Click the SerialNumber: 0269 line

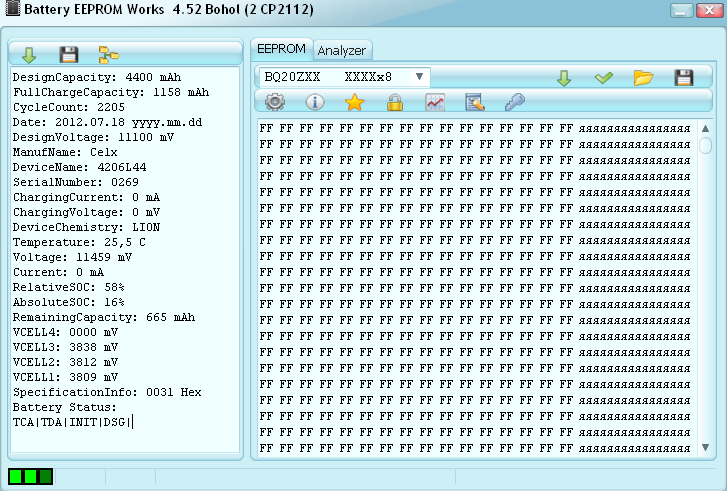point(76,182)
